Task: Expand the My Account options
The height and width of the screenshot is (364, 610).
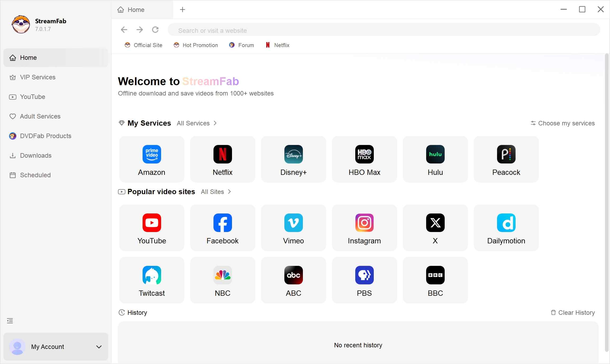Action: [99, 347]
